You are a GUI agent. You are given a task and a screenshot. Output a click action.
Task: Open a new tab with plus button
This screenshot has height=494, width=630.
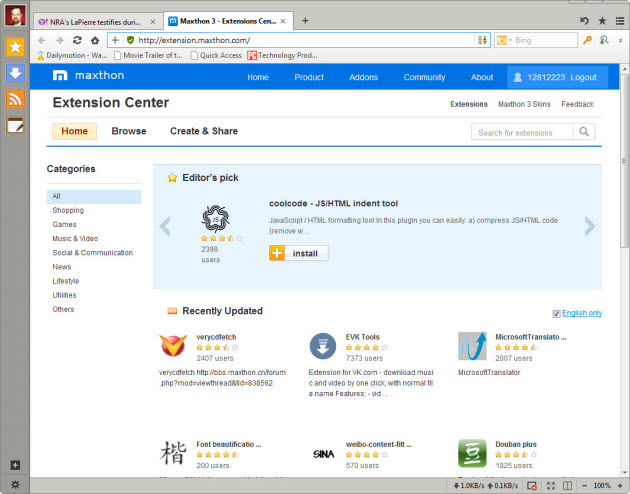click(x=305, y=20)
